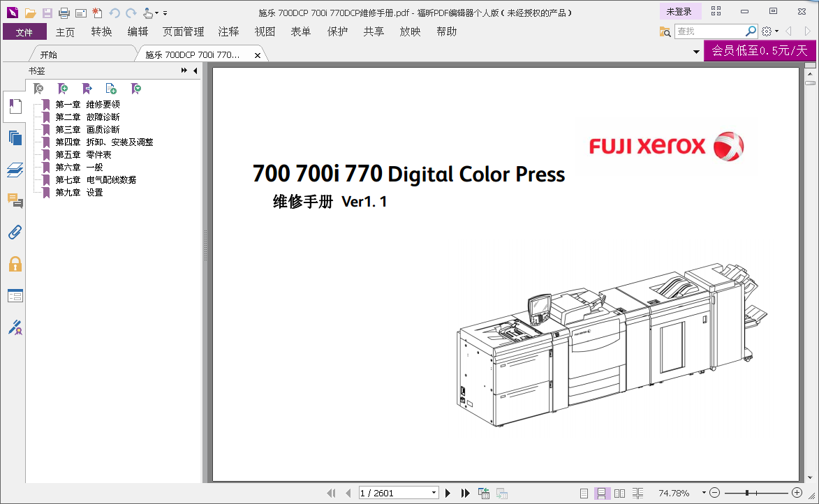The image size is (819, 504).
Task: Open the document tab list dropdown arrow
Action: point(696,52)
